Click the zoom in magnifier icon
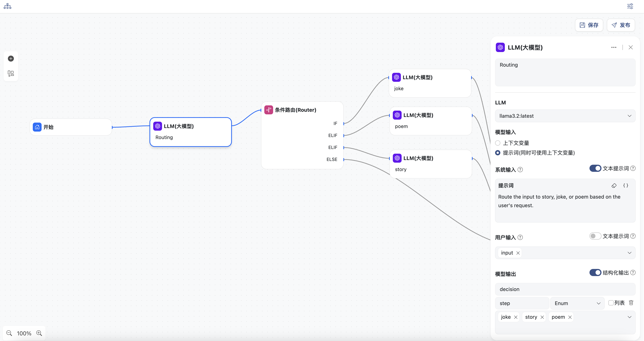The image size is (644, 341). click(39, 333)
